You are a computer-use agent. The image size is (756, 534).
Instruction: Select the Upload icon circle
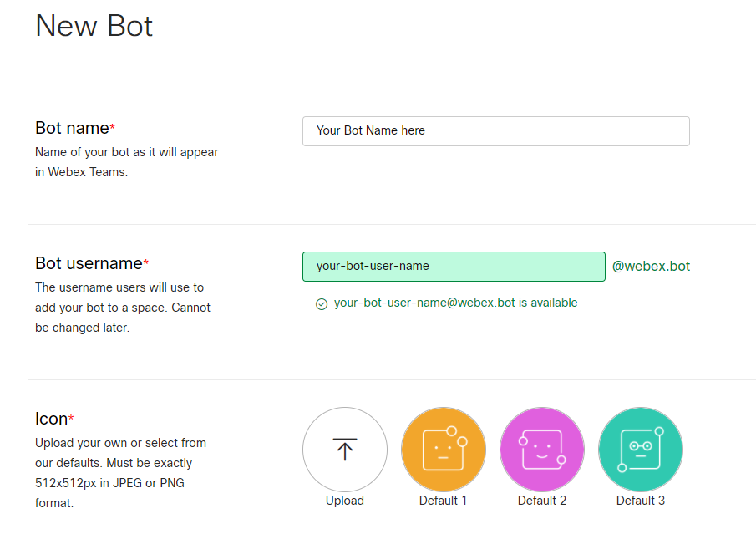pyautogui.click(x=345, y=449)
